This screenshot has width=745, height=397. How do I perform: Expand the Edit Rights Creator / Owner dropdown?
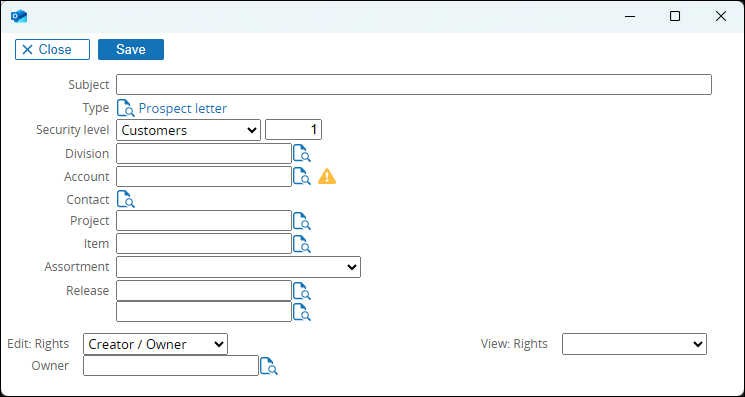point(155,344)
